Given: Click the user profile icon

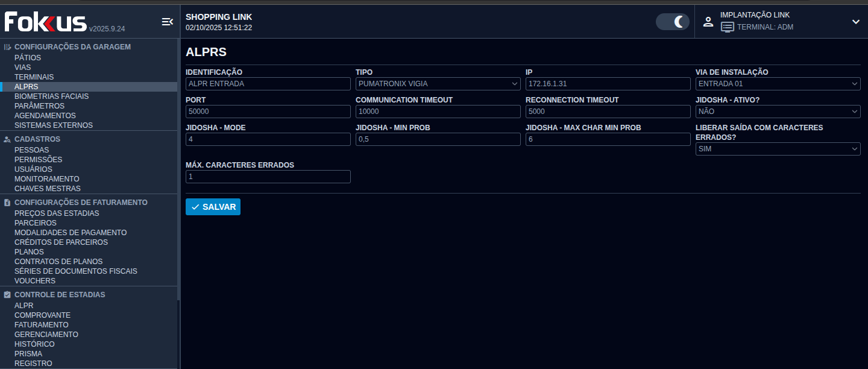Looking at the screenshot, I should click(708, 22).
